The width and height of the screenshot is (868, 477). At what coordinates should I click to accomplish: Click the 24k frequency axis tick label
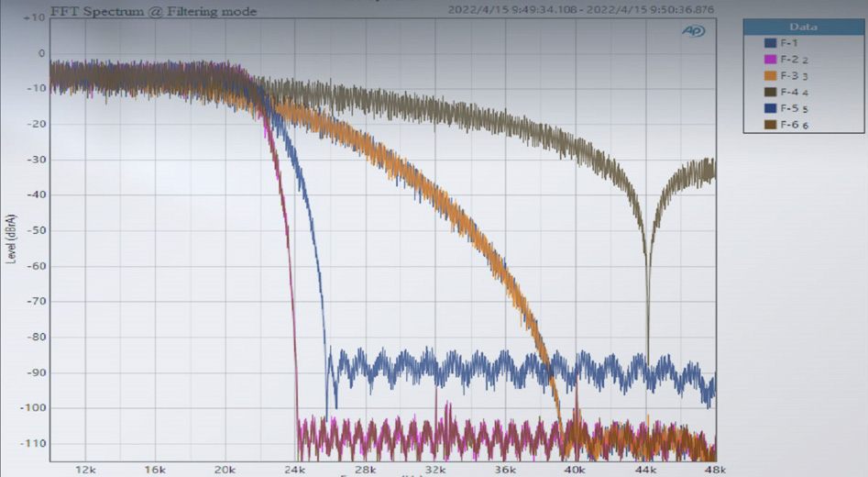294,470
